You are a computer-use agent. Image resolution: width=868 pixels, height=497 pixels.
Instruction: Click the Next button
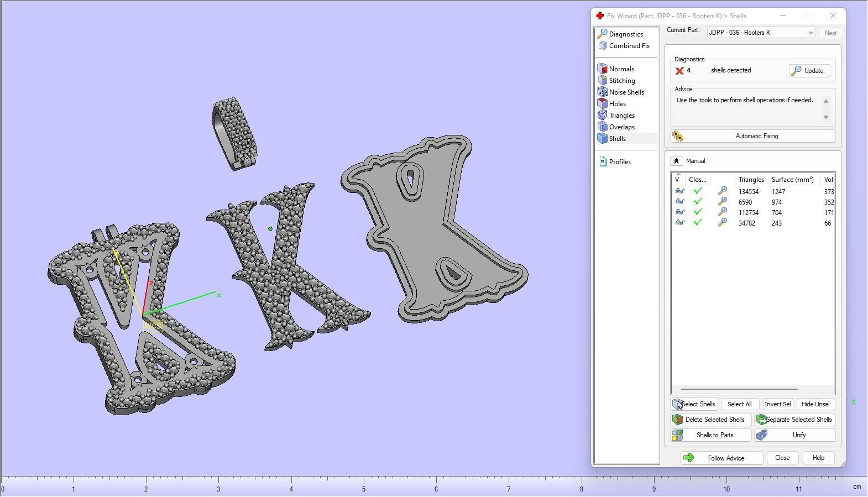(830, 33)
